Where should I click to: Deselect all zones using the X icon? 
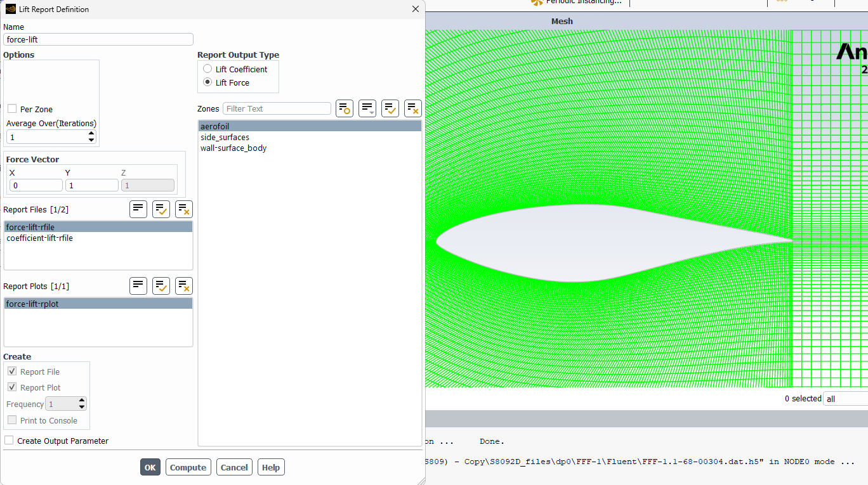pos(413,108)
